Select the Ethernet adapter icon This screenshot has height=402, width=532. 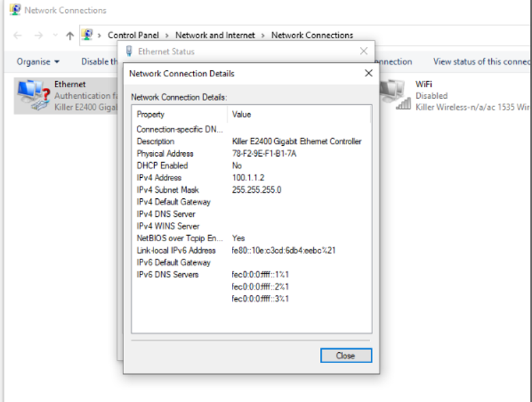34,95
